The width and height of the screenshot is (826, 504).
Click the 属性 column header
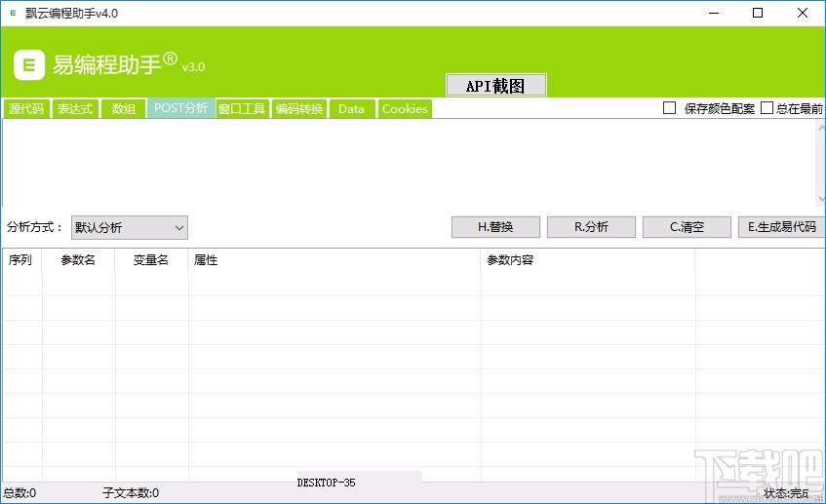(x=334, y=260)
